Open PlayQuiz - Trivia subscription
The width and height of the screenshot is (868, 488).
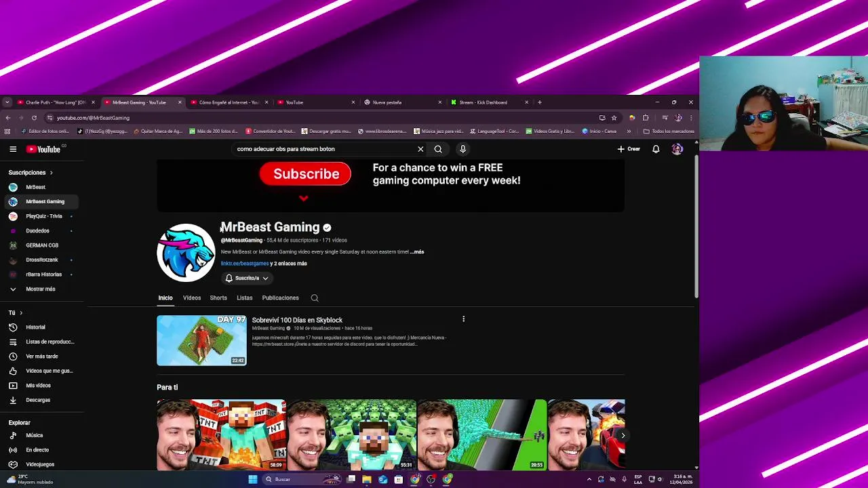[x=42, y=216]
